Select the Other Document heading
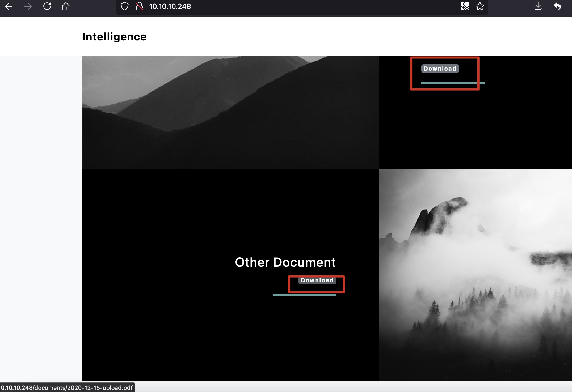Image resolution: width=572 pixels, height=392 pixels. click(x=285, y=262)
